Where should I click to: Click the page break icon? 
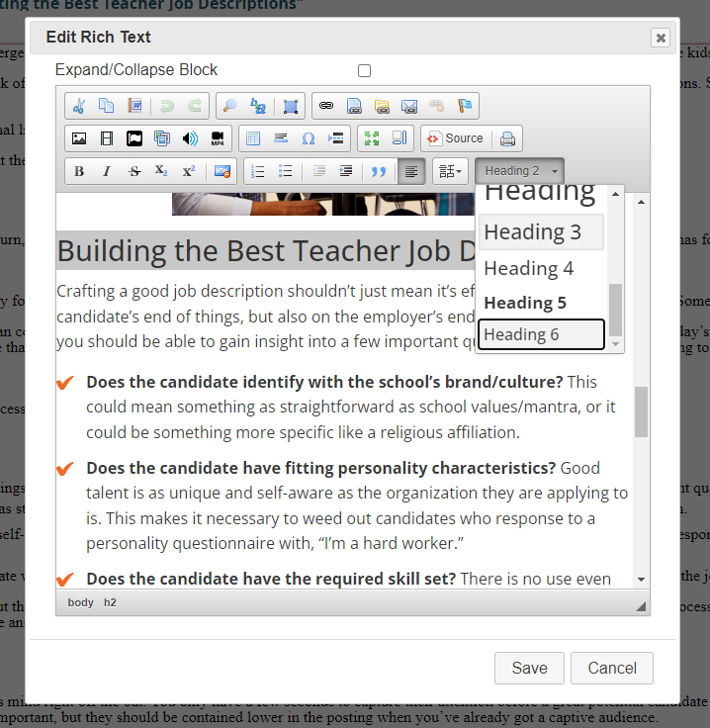pyautogui.click(x=335, y=138)
